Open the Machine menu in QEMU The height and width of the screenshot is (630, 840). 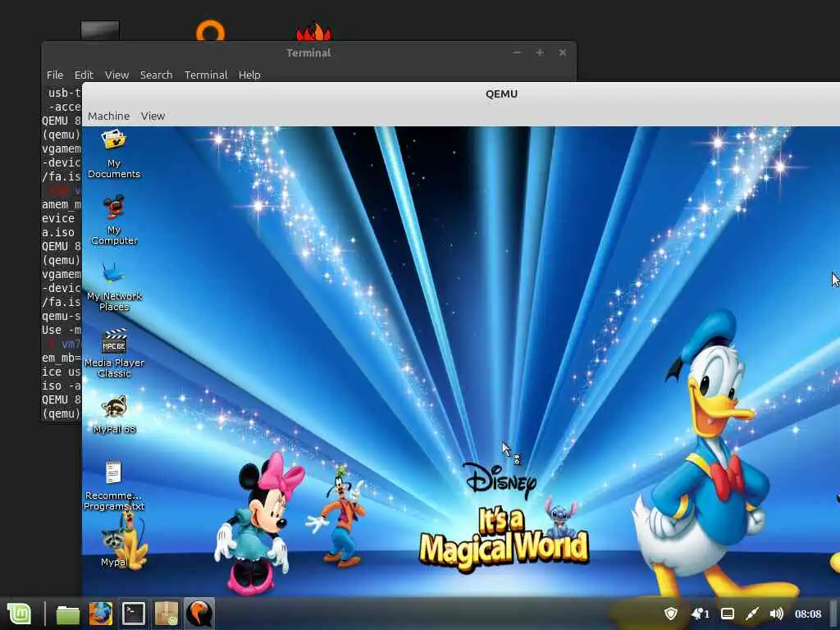109,116
